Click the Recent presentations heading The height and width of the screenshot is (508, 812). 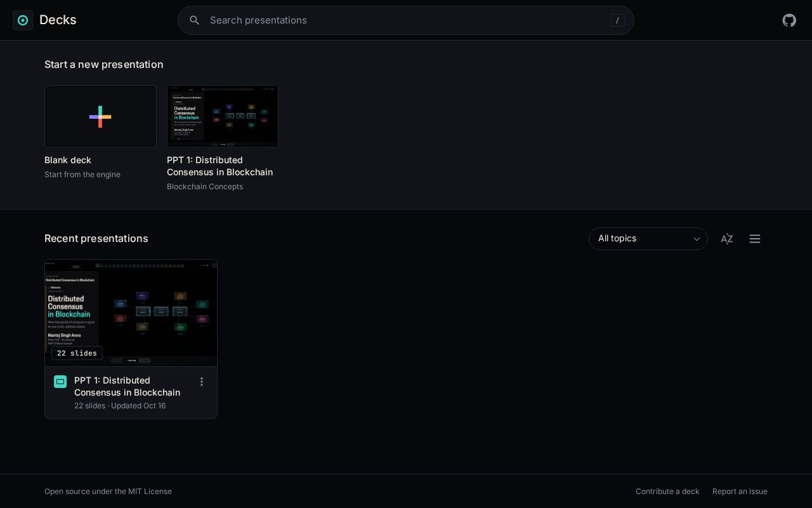(96, 239)
